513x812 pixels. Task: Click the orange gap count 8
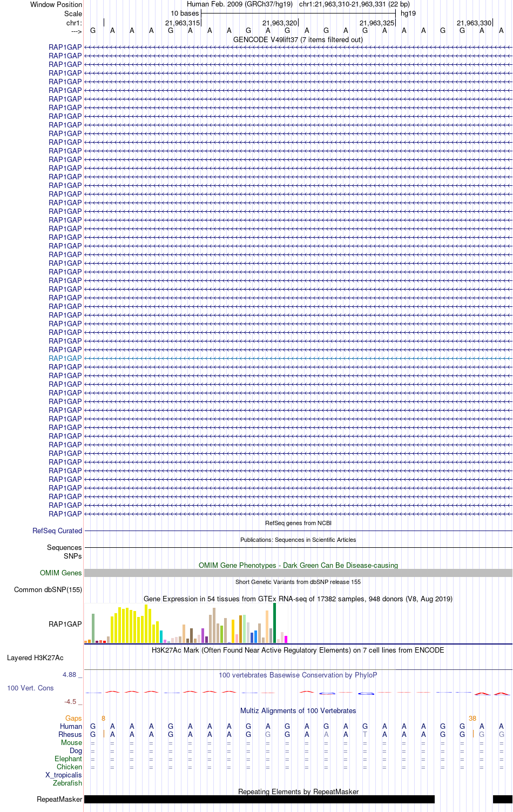click(103, 719)
